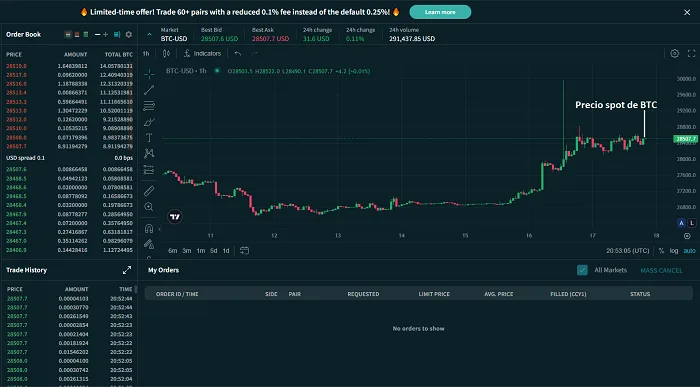Click the Best Ask 28507.7 USD value
The image size is (700, 387).
tap(271, 39)
